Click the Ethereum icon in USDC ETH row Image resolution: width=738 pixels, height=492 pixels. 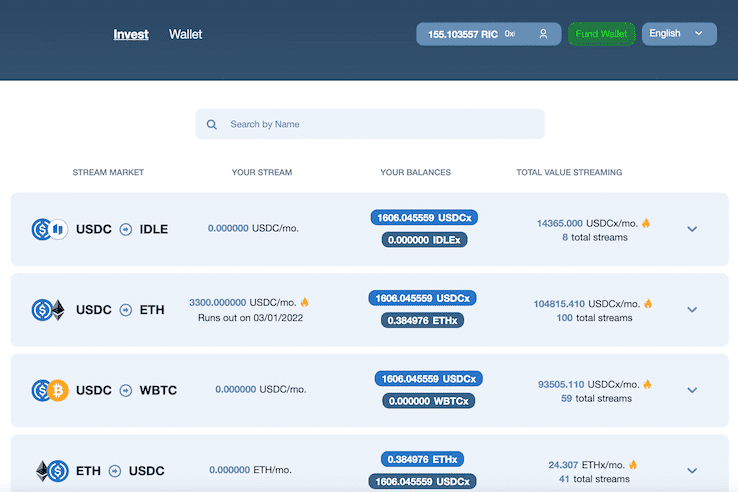pyautogui.click(x=57, y=310)
